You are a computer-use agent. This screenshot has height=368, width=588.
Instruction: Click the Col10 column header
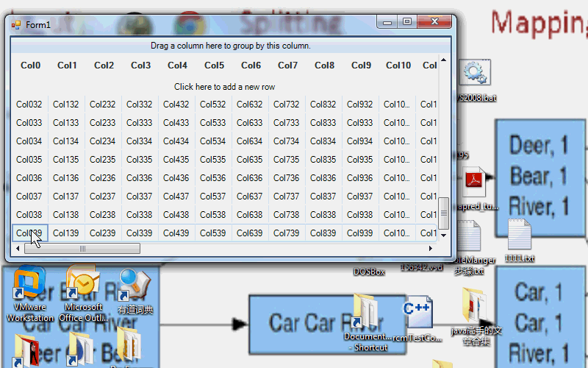click(398, 66)
